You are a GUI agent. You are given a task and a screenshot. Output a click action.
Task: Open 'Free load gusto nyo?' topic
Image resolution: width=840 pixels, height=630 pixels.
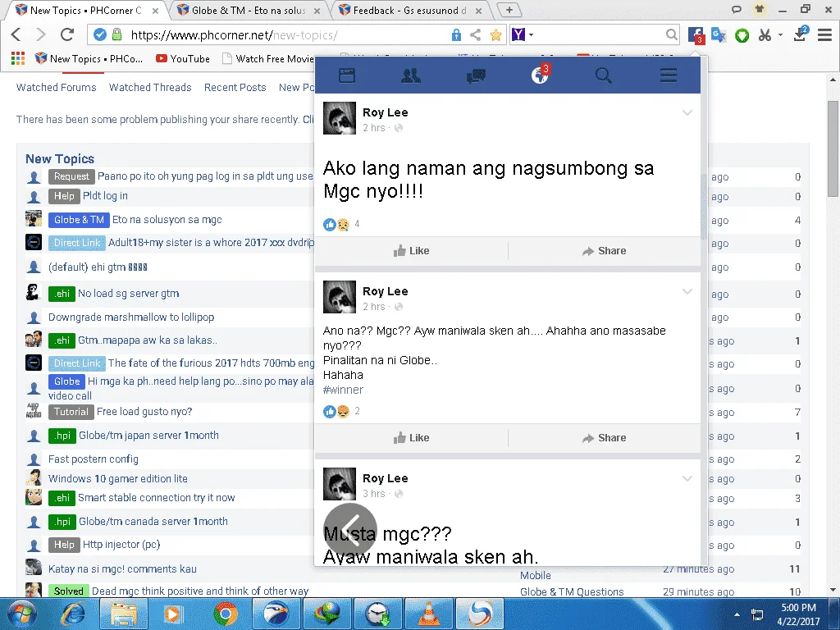(x=144, y=412)
